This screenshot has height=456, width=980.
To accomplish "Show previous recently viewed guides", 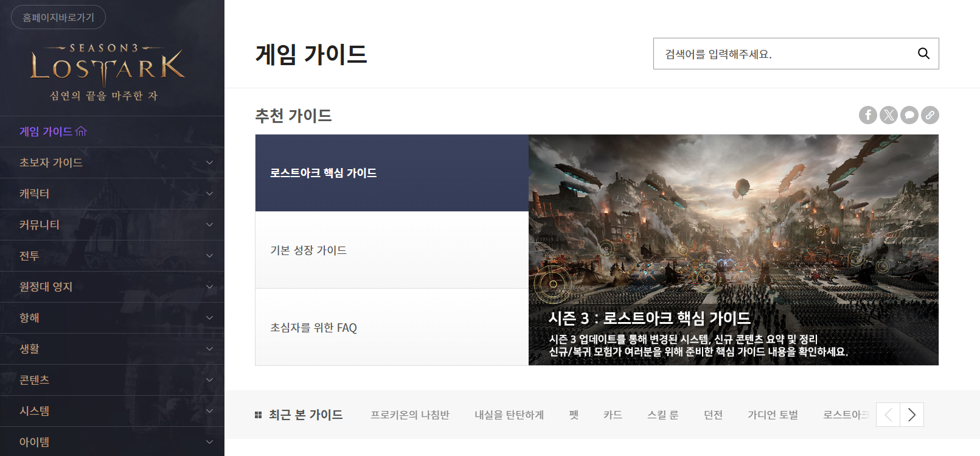I will tap(888, 415).
